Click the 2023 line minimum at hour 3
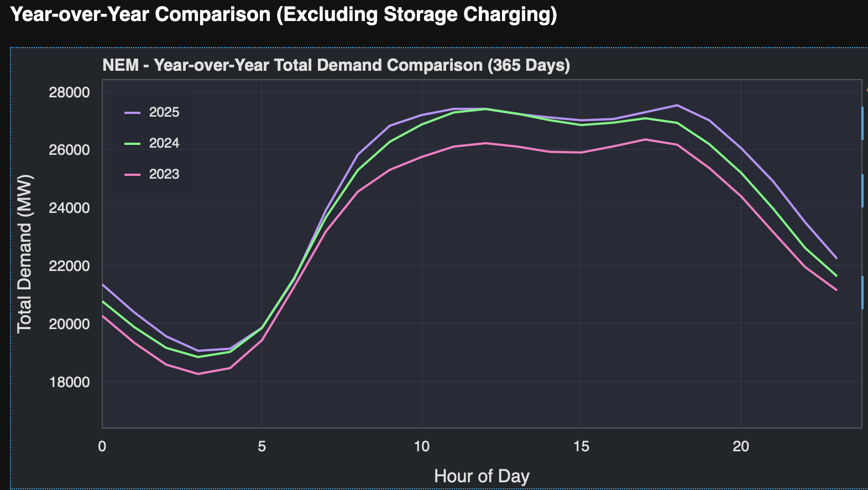Image resolution: width=868 pixels, height=490 pixels. (x=198, y=374)
